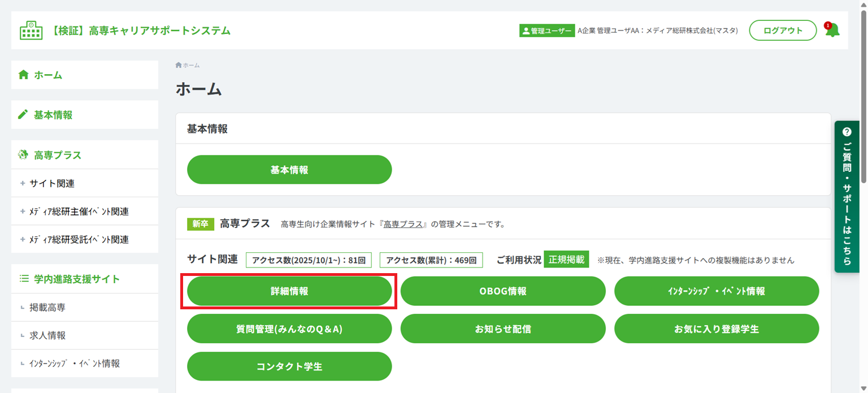Open the コンタクト学生 button

pyautogui.click(x=289, y=366)
